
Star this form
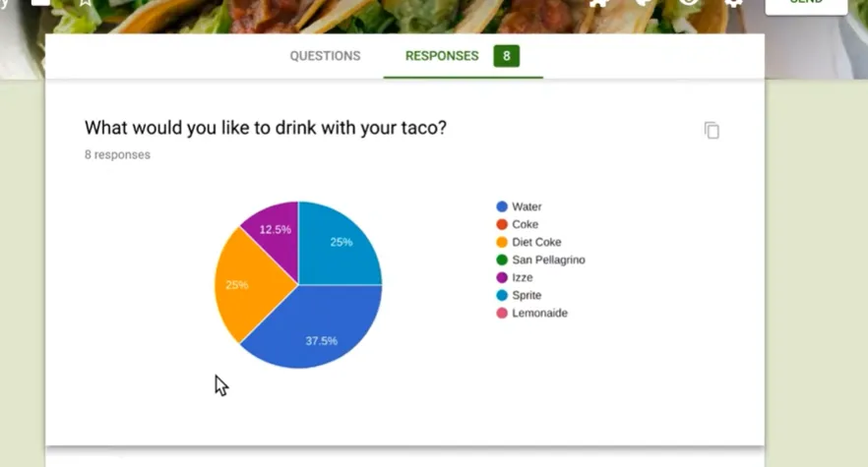pyautogui.click(x=86, y=3)
